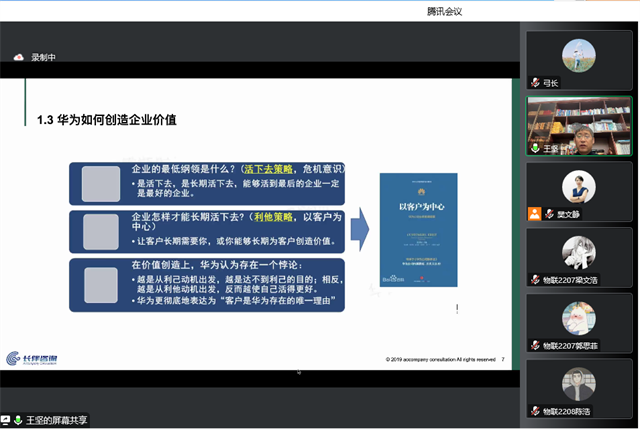The width and height of the screenshot is (640, 429).
Task: Click the cloud recording icon
Action: tap(18, 58)
